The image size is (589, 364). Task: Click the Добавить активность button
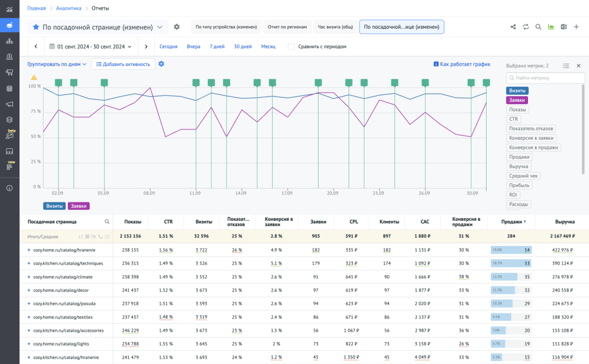click(x=123, y=64)
